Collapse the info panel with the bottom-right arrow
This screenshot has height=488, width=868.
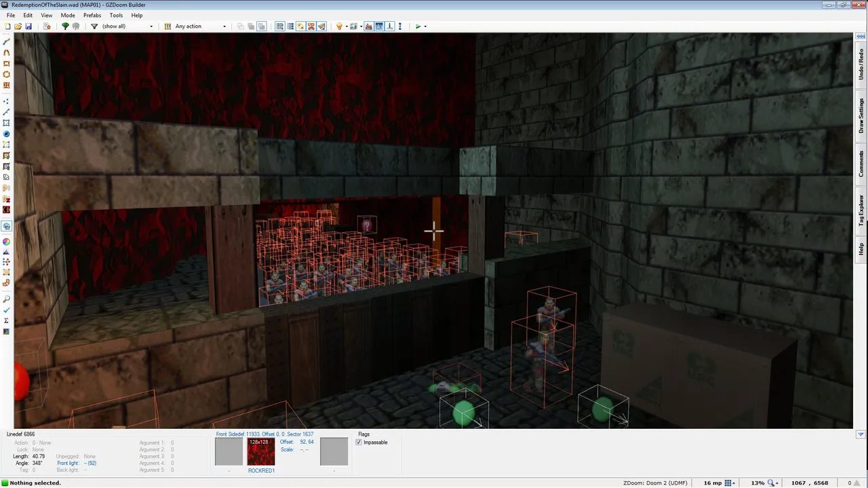(861, 434)
